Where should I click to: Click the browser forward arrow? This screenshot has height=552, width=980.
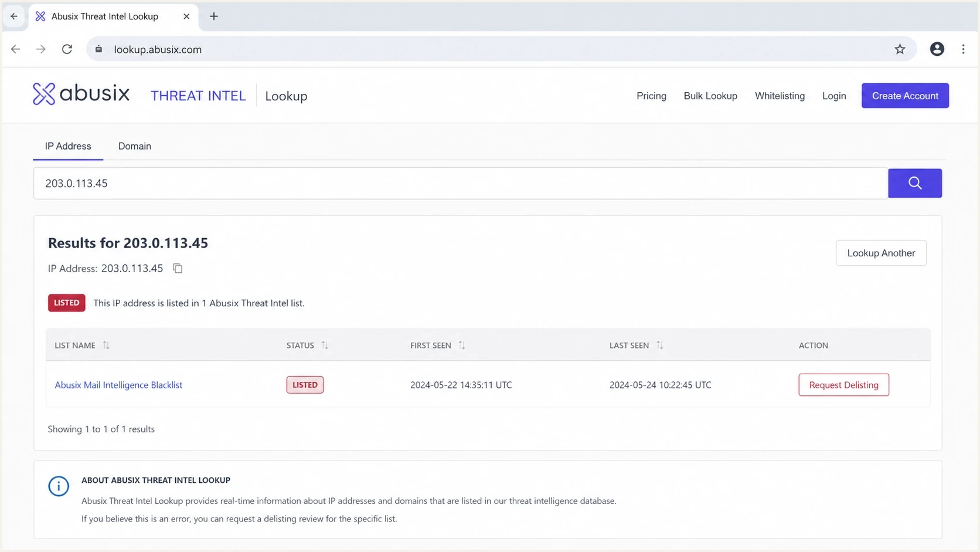(40, 49)
